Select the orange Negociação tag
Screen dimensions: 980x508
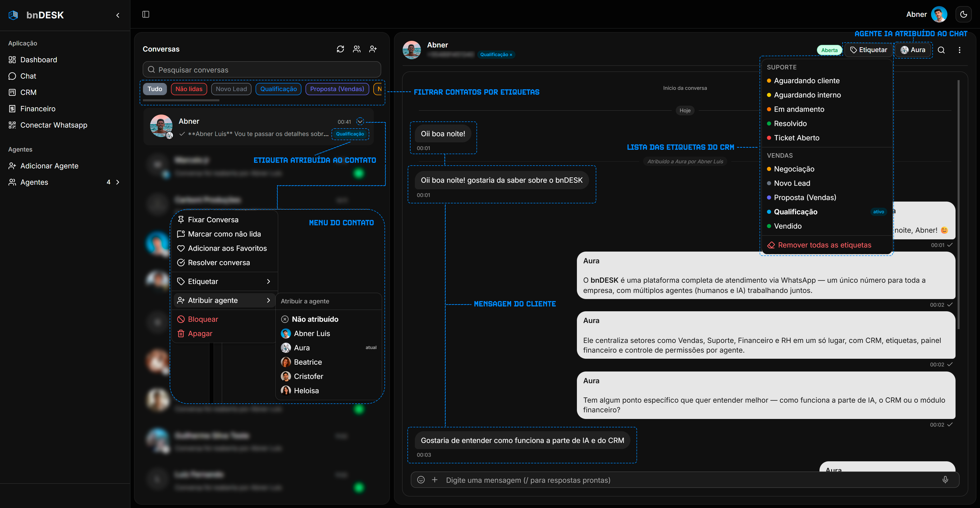pyautogui.click(x=794, y=169)
